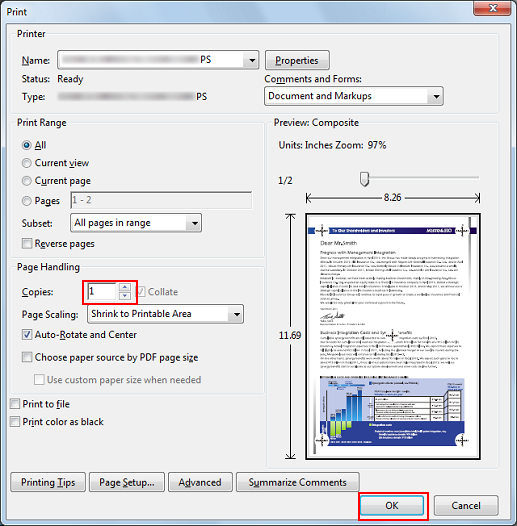
Task: Enable the Reverse pages checkbox
Action: [x=27, y=243]
